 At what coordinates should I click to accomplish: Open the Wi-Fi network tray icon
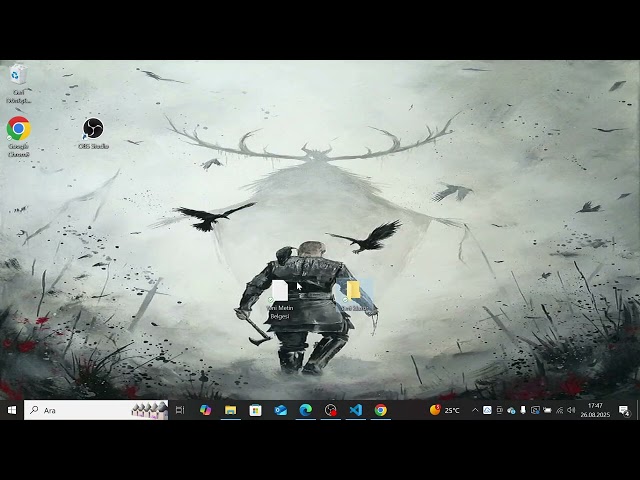559,410
